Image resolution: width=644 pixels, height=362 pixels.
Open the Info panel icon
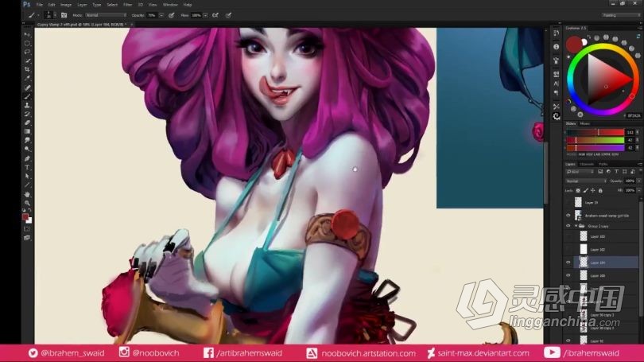pos(556,47)
